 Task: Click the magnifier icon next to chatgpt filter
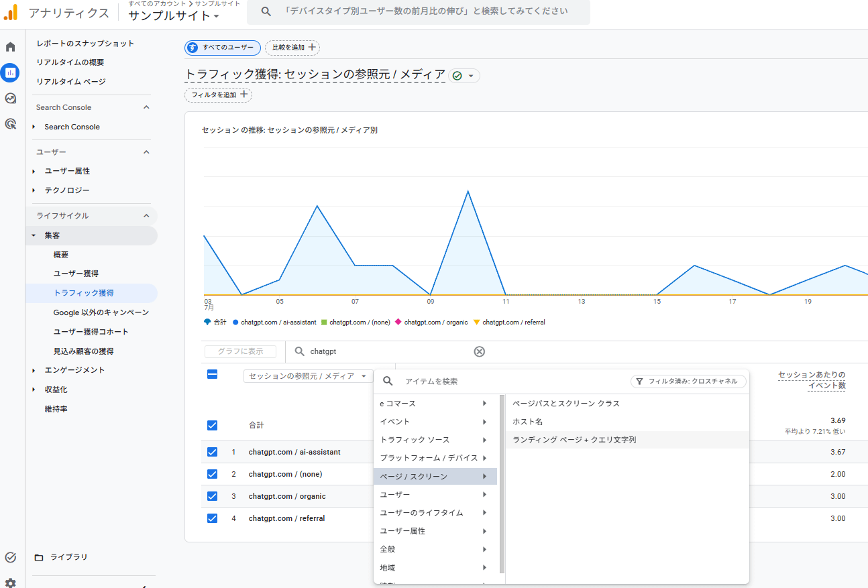pyautogui.click(x=299, y=351)
